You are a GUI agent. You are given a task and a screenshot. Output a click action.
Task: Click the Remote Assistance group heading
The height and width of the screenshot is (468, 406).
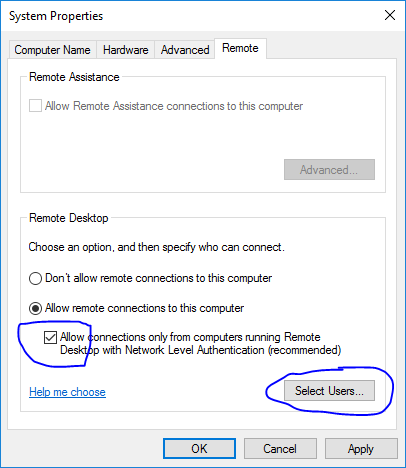click(x=74, y=77)
